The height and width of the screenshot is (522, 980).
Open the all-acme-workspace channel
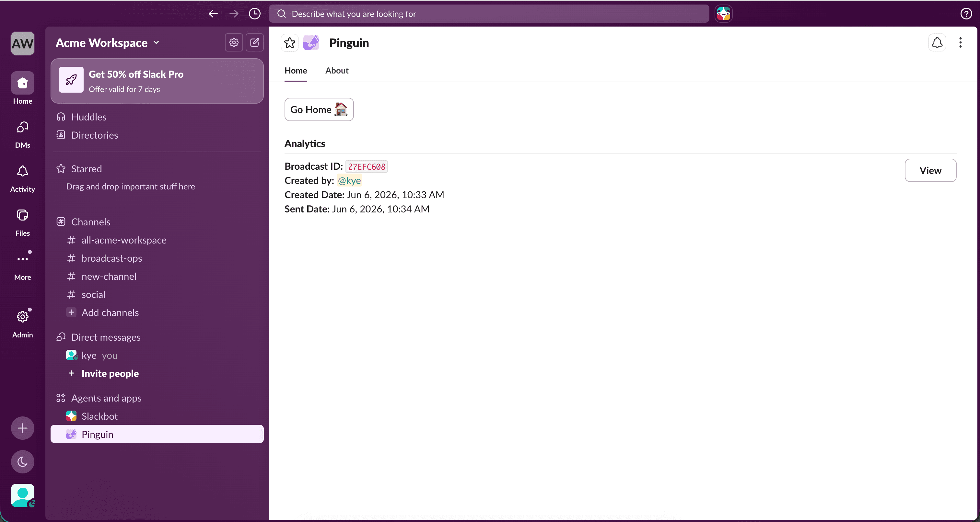(x=157, y=240)
